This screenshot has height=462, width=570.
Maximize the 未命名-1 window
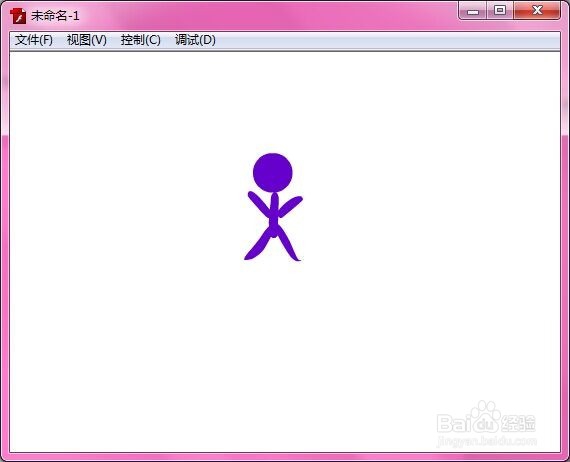click(500, 11)
